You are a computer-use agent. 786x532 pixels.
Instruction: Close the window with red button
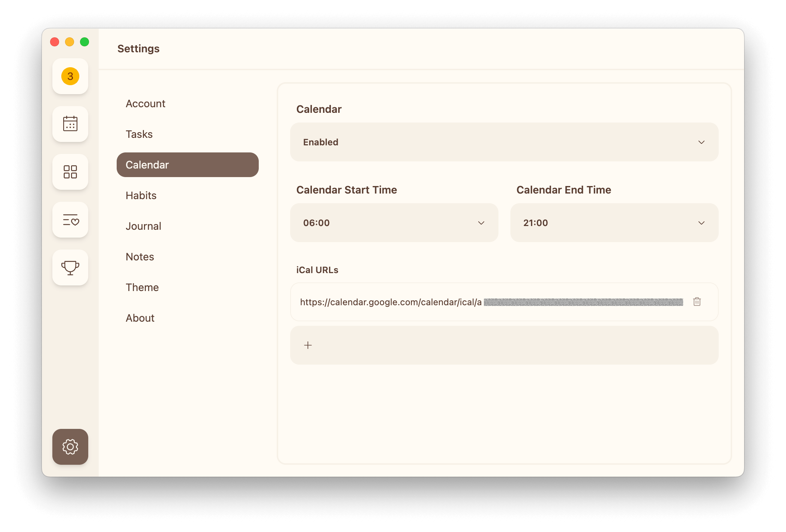click(55, 42)
